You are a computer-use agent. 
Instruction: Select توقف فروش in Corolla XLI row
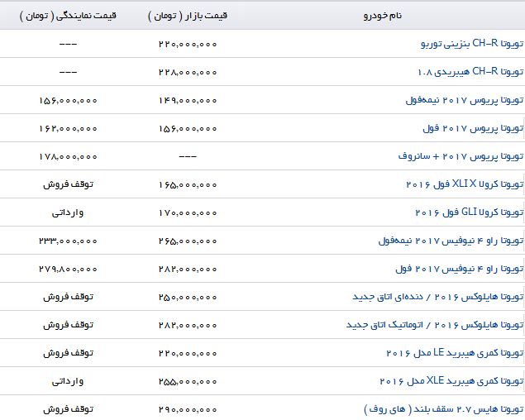pos(68,184)
